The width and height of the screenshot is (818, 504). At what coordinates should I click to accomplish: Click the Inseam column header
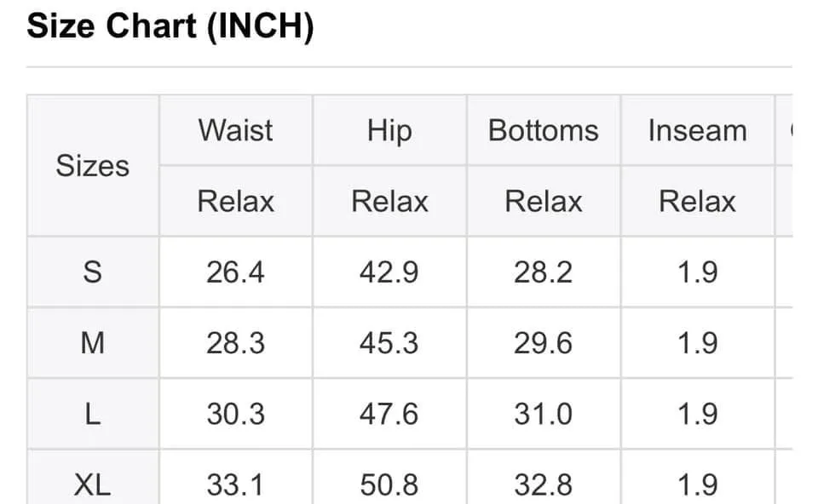coord(698,130)
